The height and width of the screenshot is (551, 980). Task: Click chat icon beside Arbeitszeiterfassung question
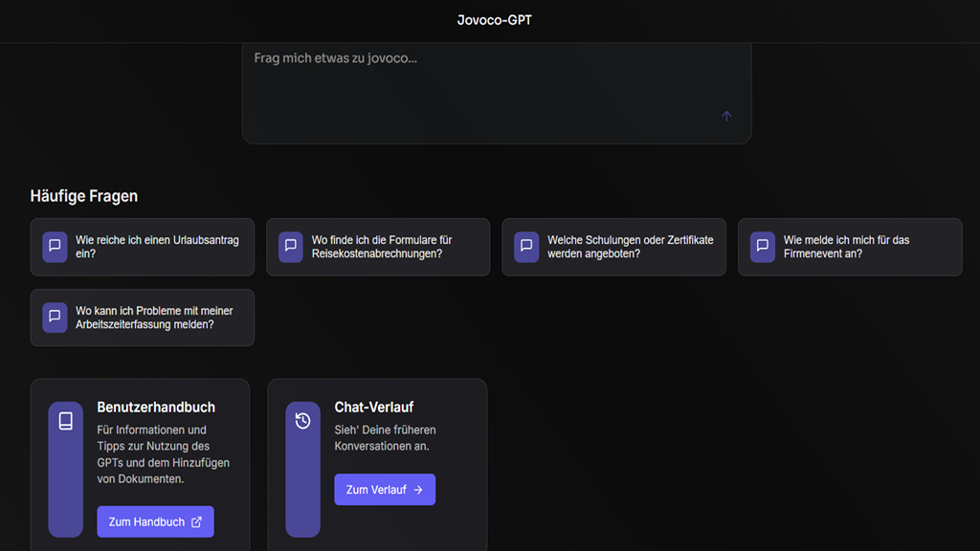click(x=55, y=317)
